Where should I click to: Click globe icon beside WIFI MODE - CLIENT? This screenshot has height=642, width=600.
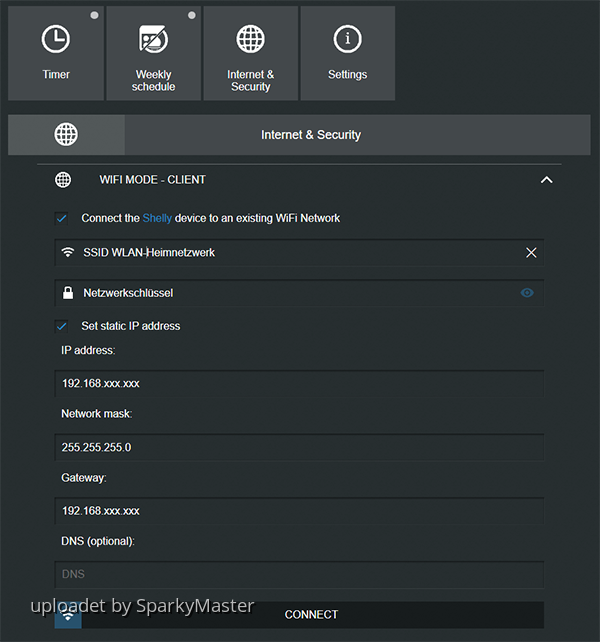[x=63, y=180]
